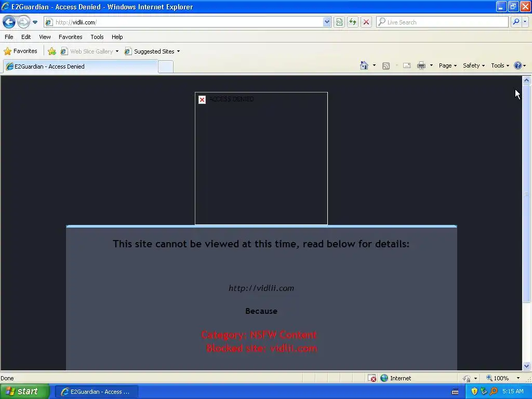Click the scroll down arrow
532x399 pixels.
point(526,366)
